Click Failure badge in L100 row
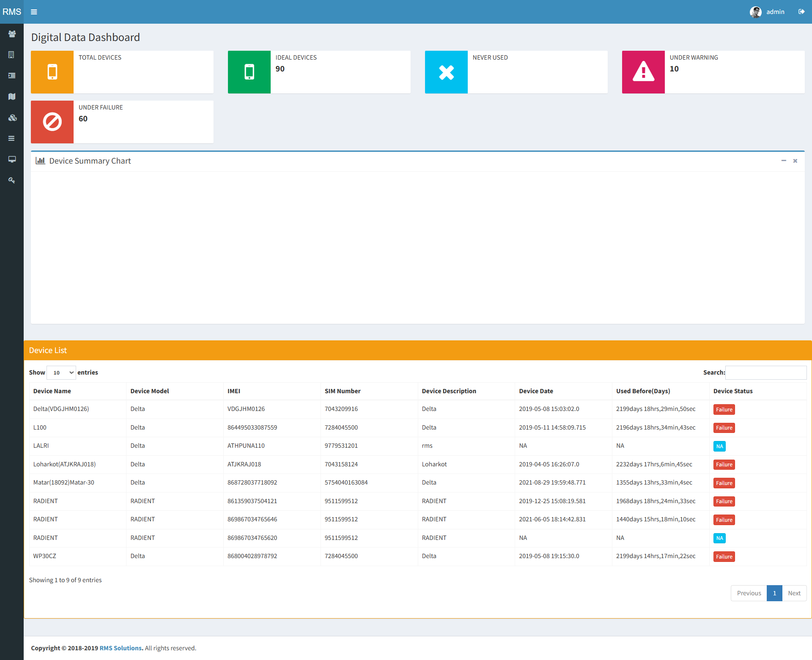This screenshot has height=660, width=812. click(x=724, y=428)
